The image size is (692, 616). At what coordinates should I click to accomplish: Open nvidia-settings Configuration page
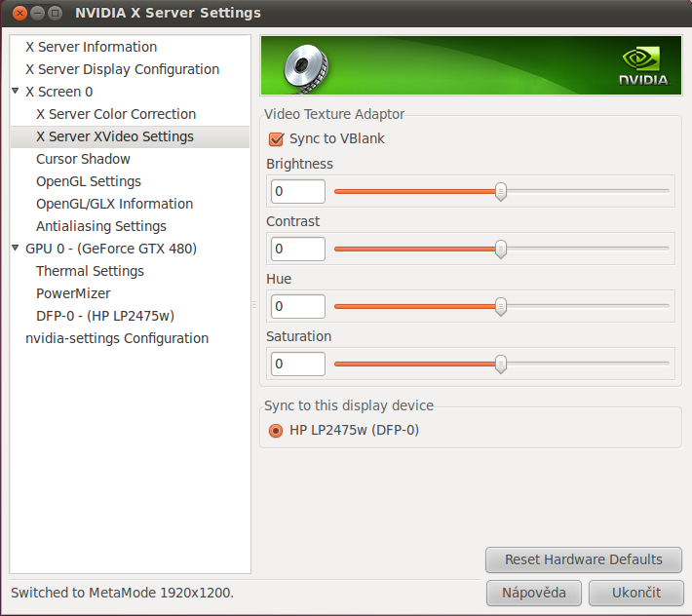pyautogui.click(x=117, y=338)
